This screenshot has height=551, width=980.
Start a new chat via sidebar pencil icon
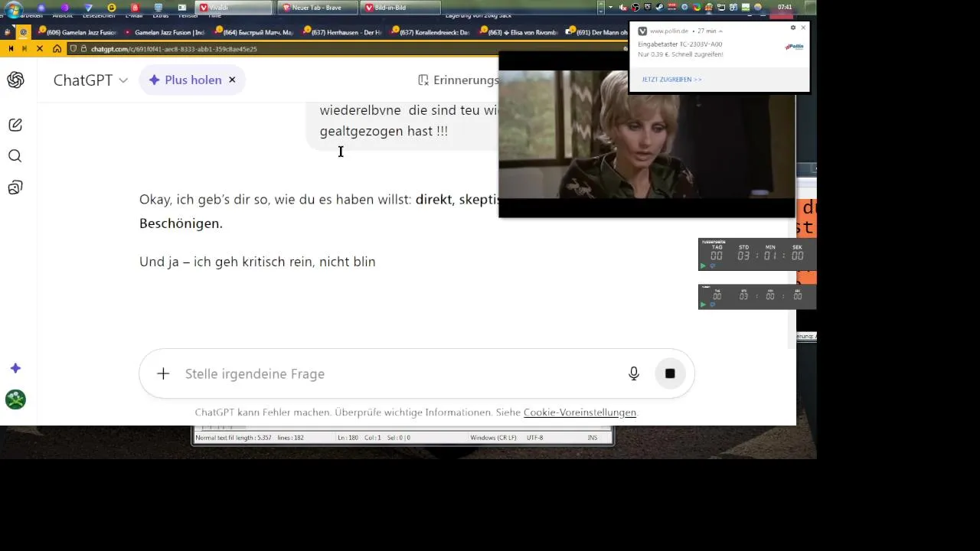click(15, 125)
